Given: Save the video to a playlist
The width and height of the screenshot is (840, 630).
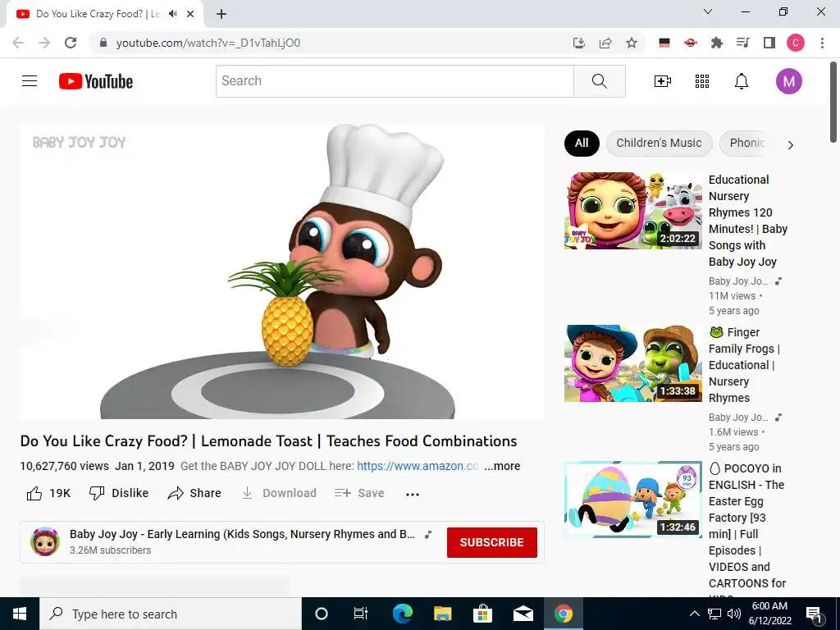Looking at the screenshot, I should [x=359, y=493].
